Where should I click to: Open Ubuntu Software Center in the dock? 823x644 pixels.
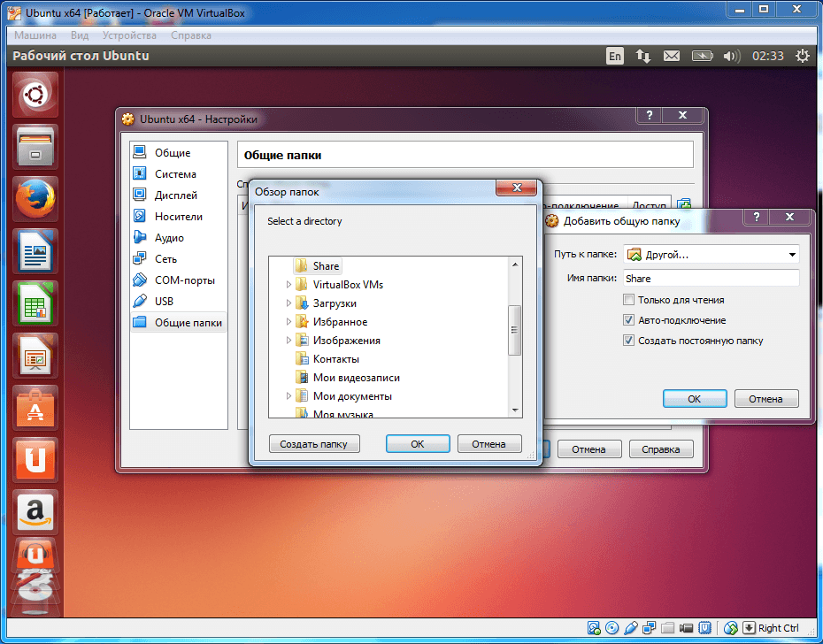click(35, 408)
